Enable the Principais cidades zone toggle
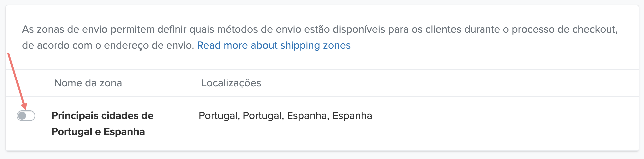The width and height of the screenshot is (644, 159). tap(26, 116)
